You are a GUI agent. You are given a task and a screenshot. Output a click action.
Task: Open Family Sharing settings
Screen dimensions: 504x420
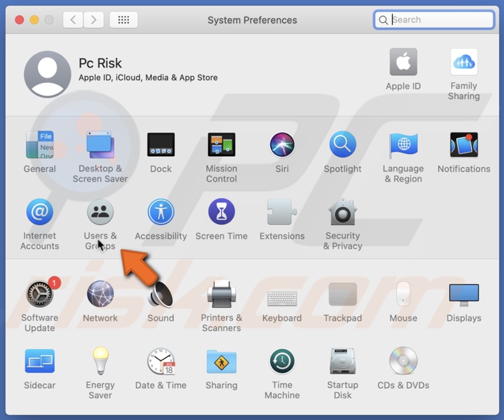tap(464, 64)
